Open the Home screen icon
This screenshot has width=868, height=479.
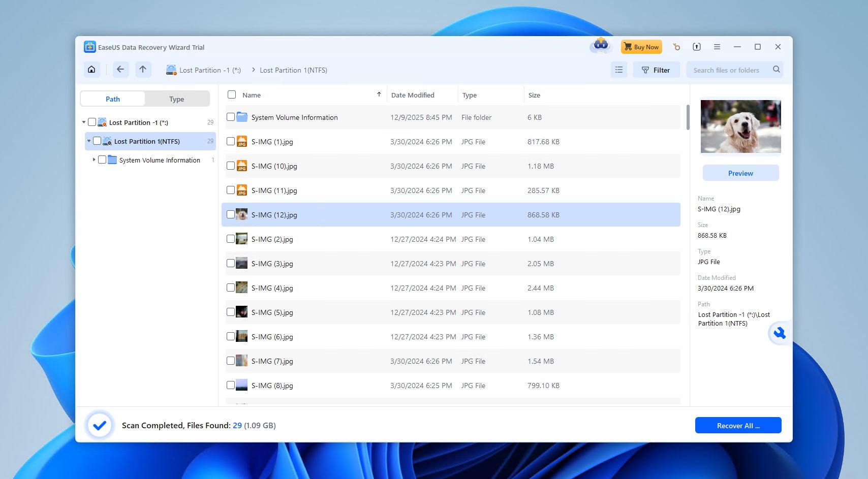(x=91, y=70)
